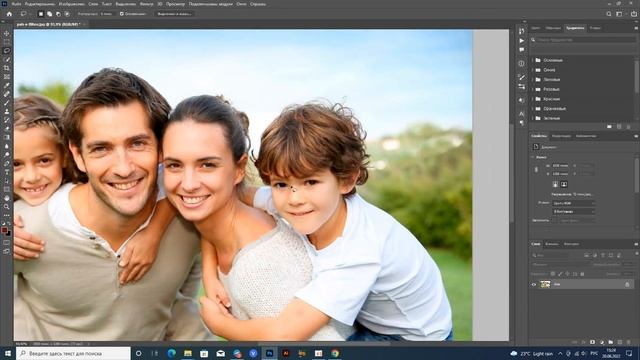Select the Rectangular Marquee tool

pos(7,42)
